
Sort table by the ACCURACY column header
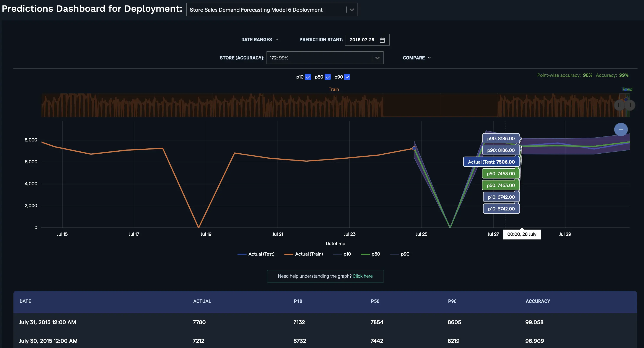coord(538,301)
